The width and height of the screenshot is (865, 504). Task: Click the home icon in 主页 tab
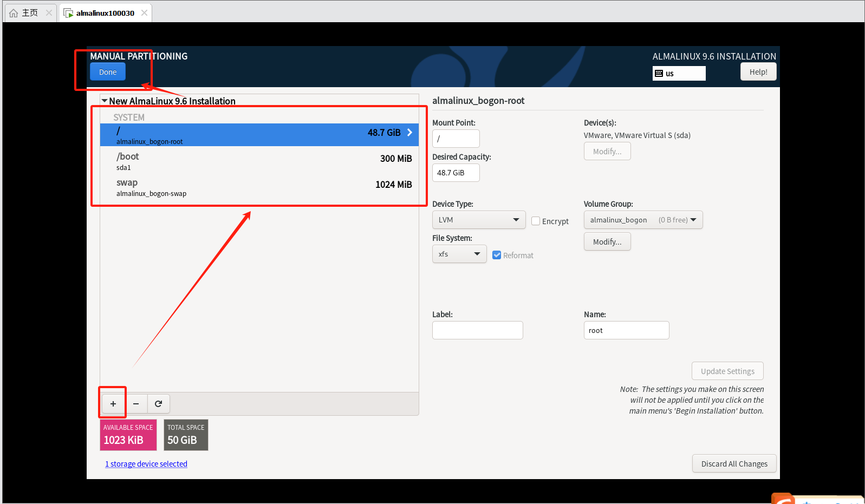tap(14, 13)
